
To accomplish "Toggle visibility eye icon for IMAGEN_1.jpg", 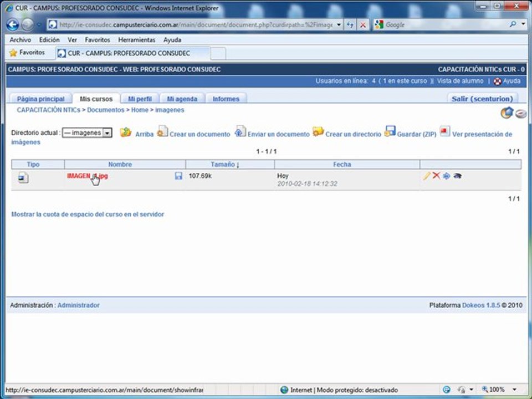I will point(457,176).
